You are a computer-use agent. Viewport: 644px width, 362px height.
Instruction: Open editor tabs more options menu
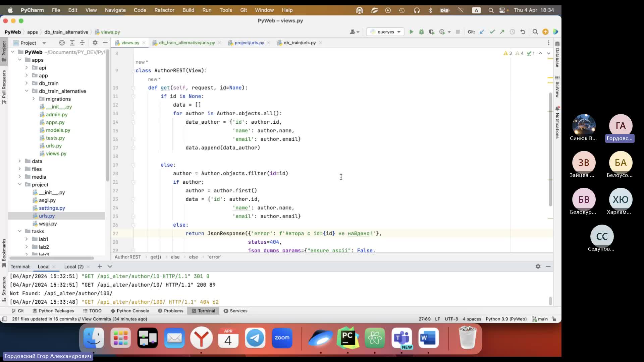[549, 43]
